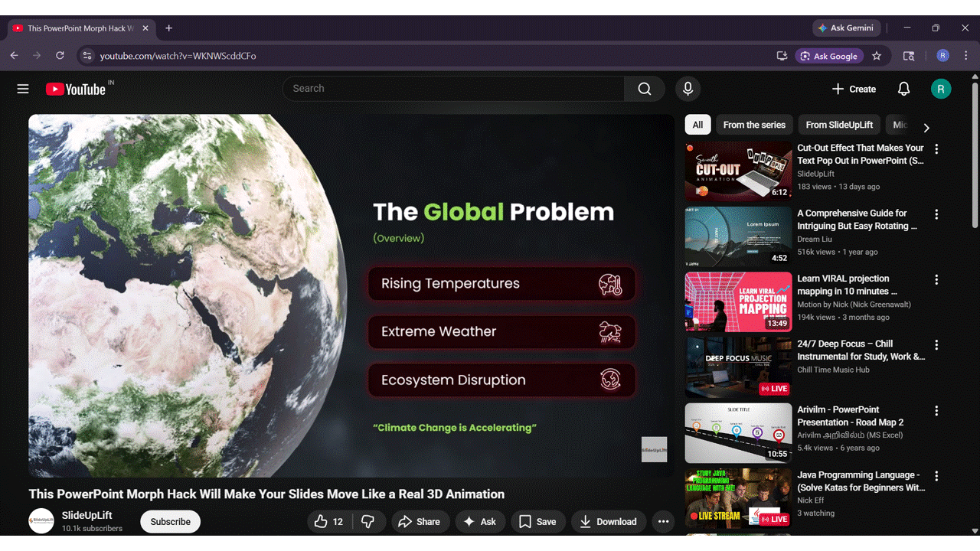Viewport: 980px width, 551px height.
Task: Click the Create button
Action: pyautogui.click(x=854, y=89)
